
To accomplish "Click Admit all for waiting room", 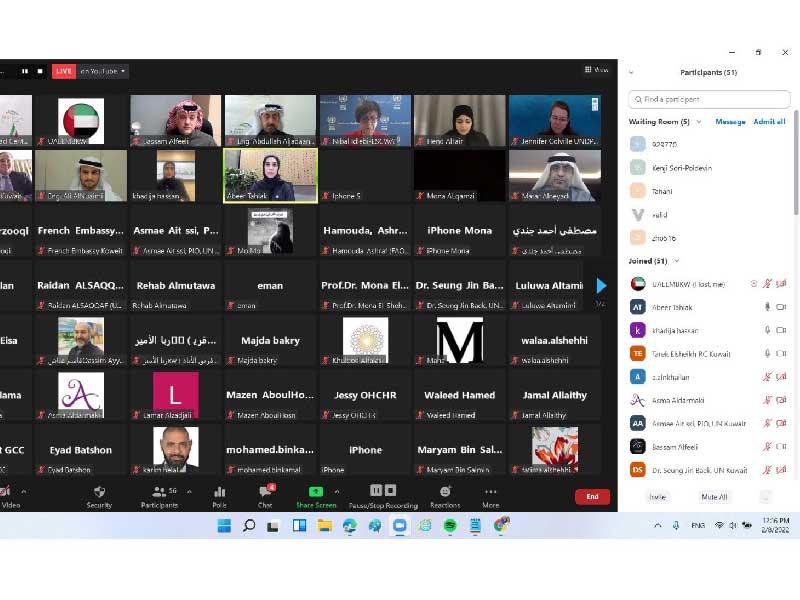I will 769,122.
